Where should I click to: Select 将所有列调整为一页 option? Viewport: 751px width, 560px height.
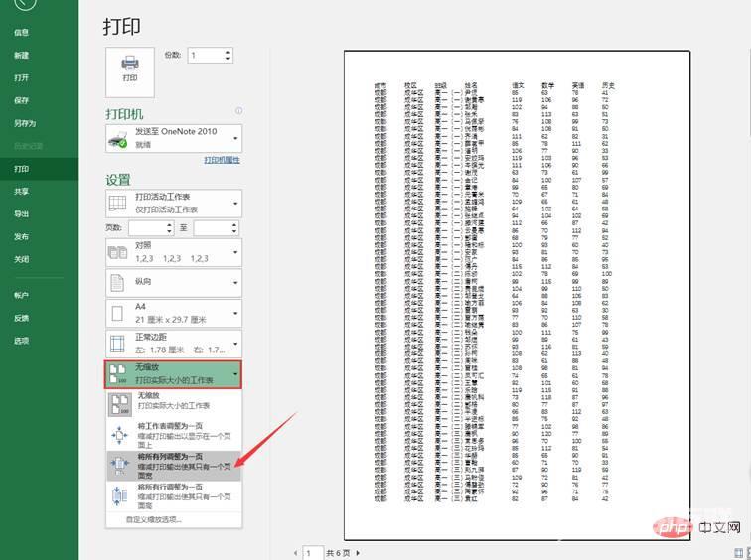coord(174,466)
